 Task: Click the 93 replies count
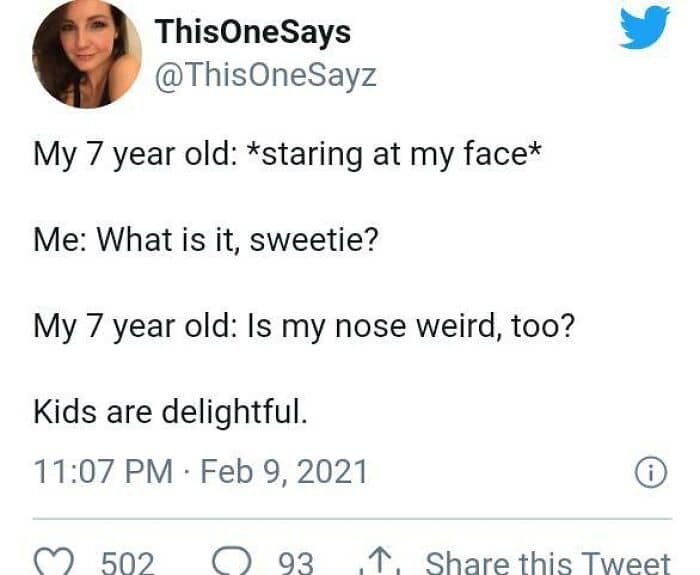click(295, 562)
